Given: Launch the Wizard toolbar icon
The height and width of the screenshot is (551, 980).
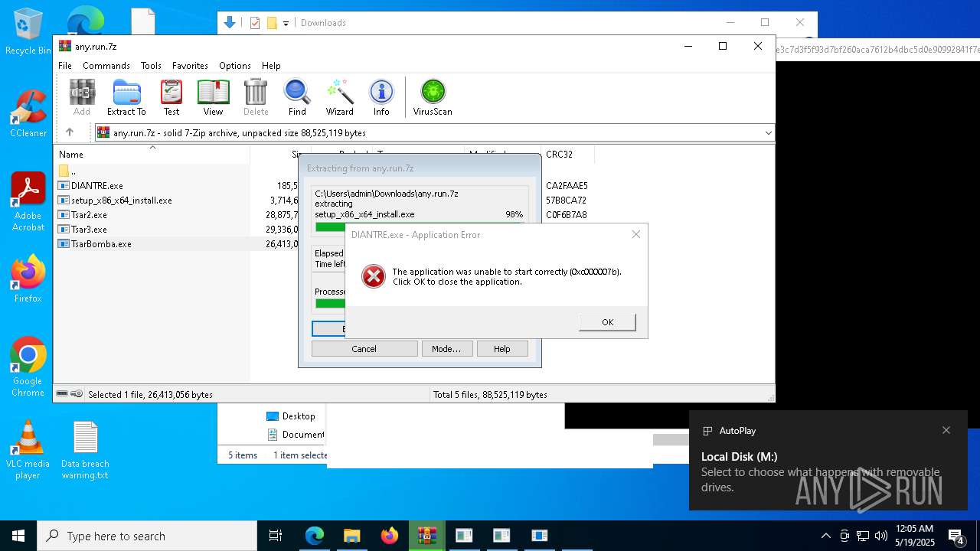Looking at the screenshot, I should coord(340,97).
